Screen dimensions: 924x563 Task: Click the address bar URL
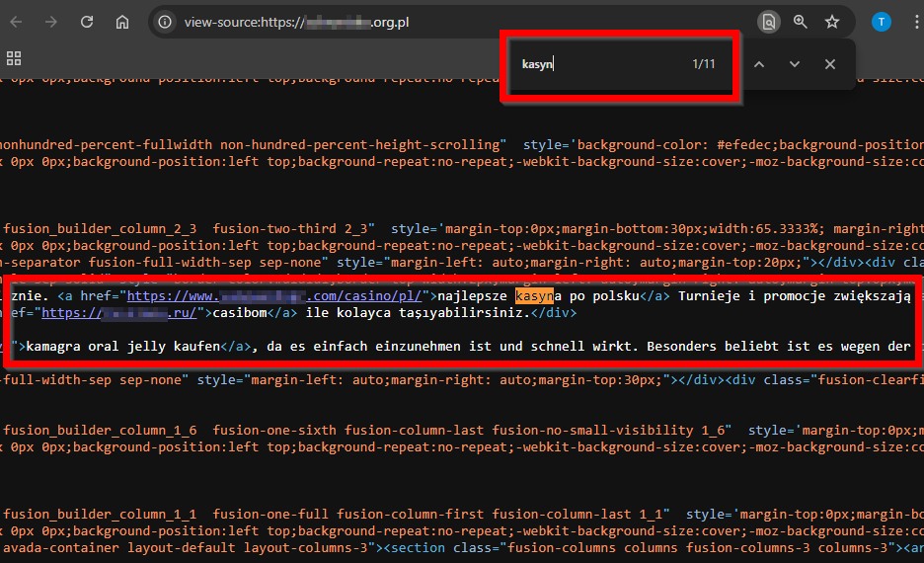click(296, 22)
